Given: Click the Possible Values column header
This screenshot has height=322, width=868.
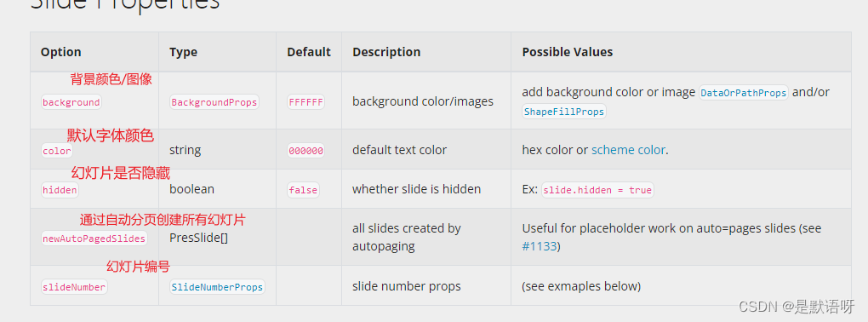Looking at the screenshot, I should click(568, 52).
